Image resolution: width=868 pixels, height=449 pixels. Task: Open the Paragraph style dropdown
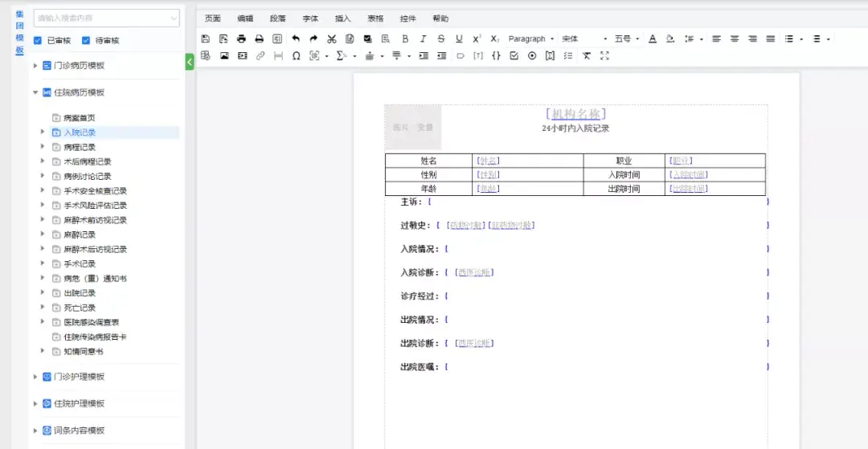[x=531, y=39]
